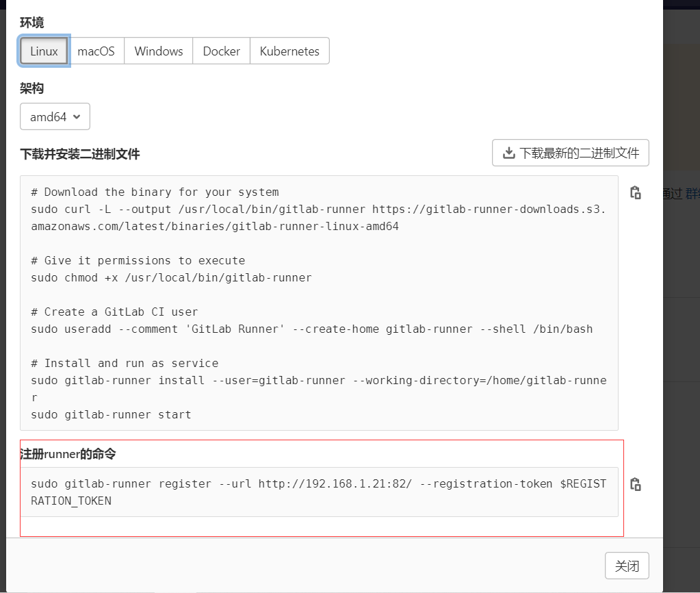700x593 pixels.
Task: Select the Linux environment tab
Action: [44, 51]
